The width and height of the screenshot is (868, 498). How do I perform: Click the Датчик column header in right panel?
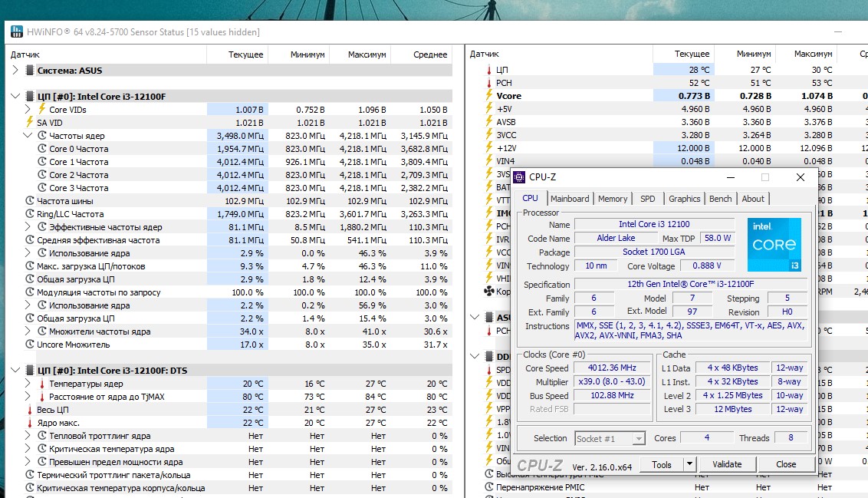coord(561,54)
